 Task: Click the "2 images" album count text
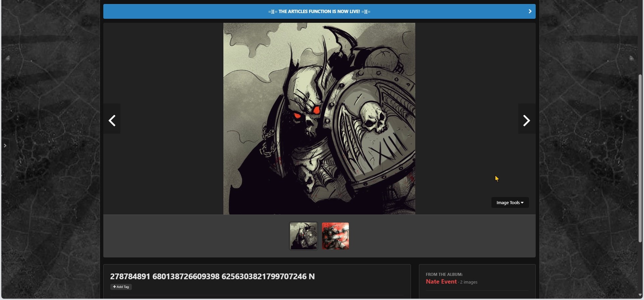point(469,282)
